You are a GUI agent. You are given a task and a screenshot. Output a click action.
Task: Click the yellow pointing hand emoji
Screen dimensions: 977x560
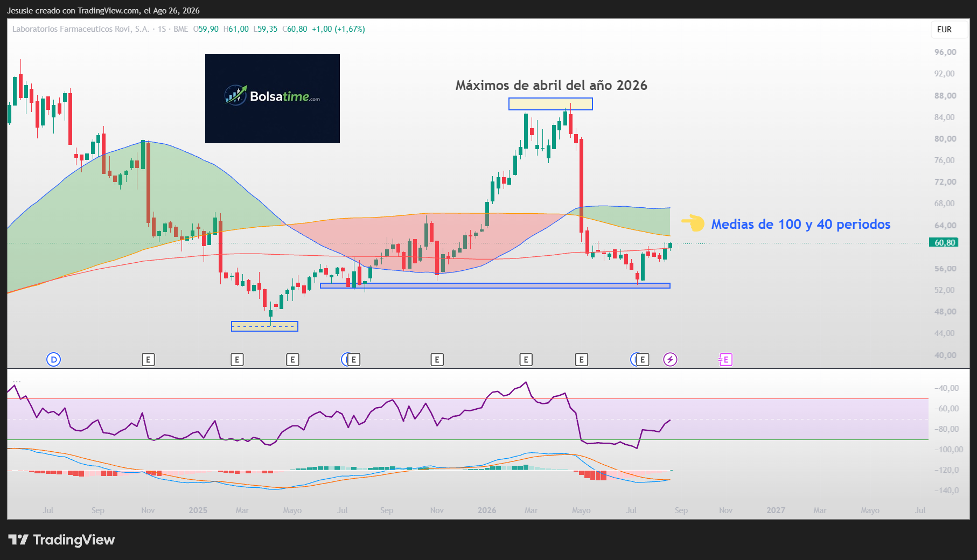(693, 223)
